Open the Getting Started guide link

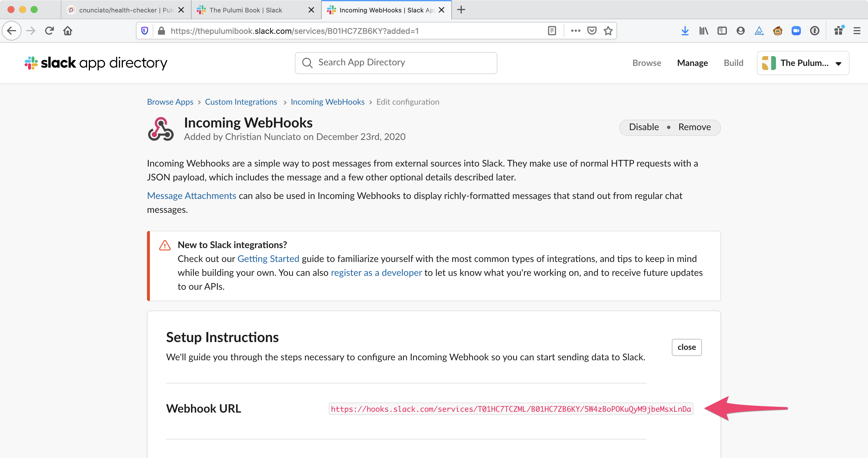pyautogui.click(x=268, y=258)
